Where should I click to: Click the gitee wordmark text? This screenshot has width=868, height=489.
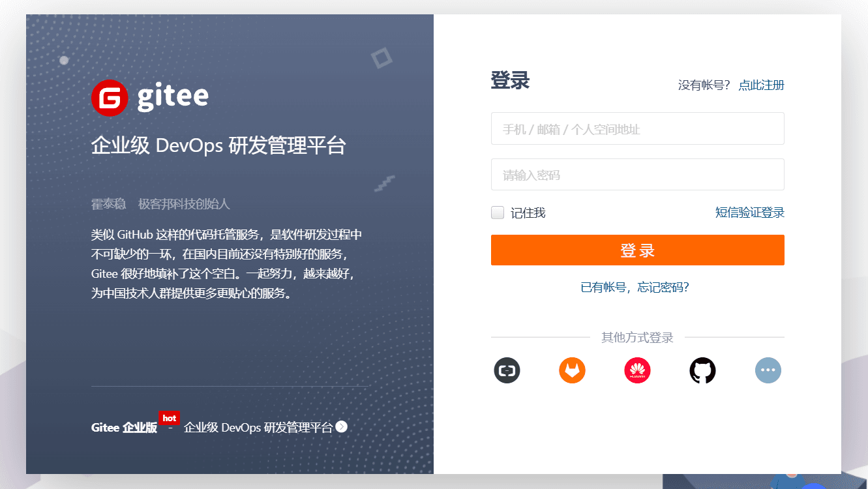point(173,98)
